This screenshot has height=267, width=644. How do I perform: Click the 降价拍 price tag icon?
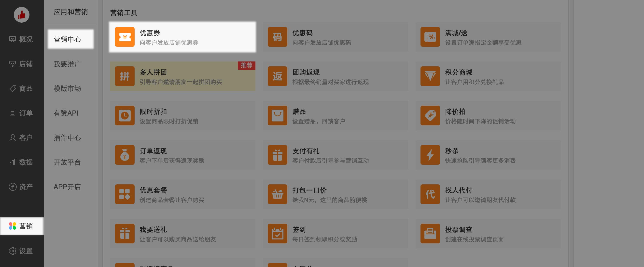430,115
